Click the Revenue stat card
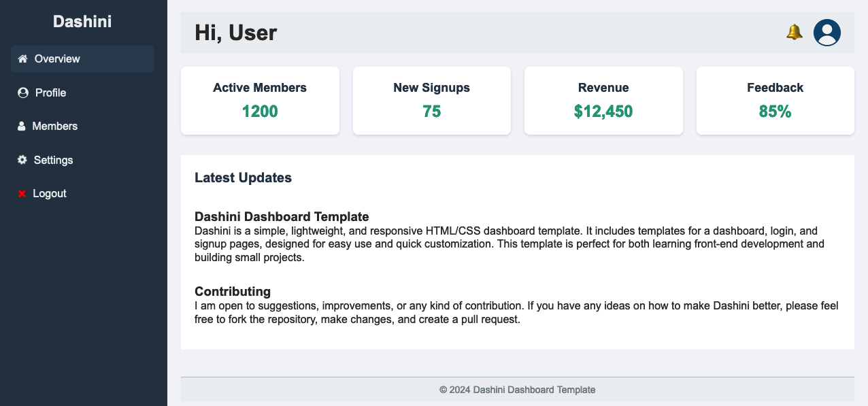 click(x=603, y=100)
